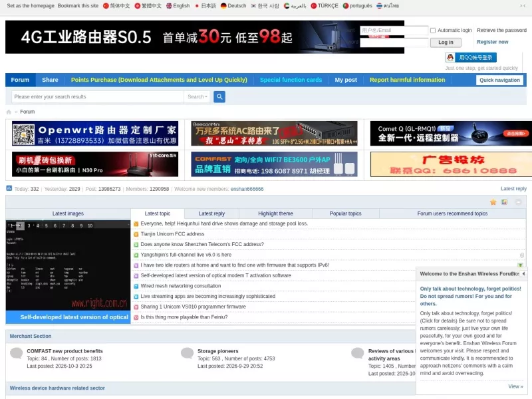
Task: Open topic 'Is this thing more playable than Feiniu?'
Action: [x=184, y=317]
